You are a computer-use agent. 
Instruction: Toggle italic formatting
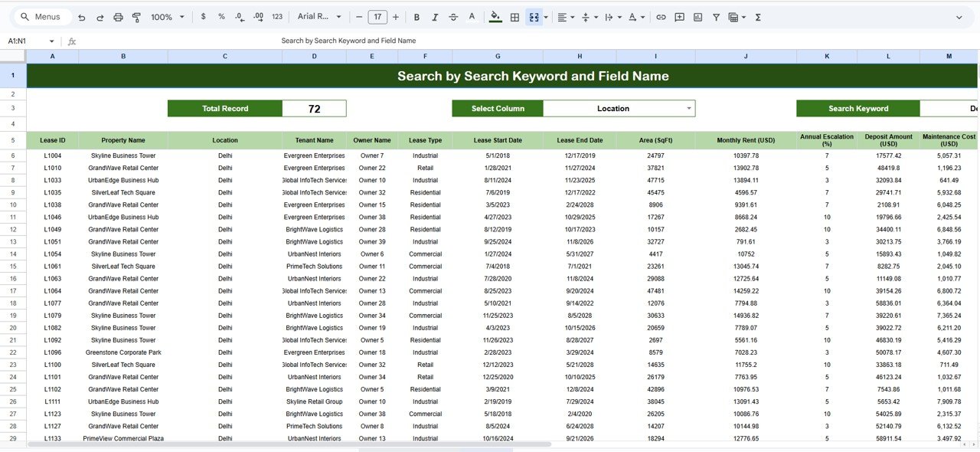(x=435, y=16)
